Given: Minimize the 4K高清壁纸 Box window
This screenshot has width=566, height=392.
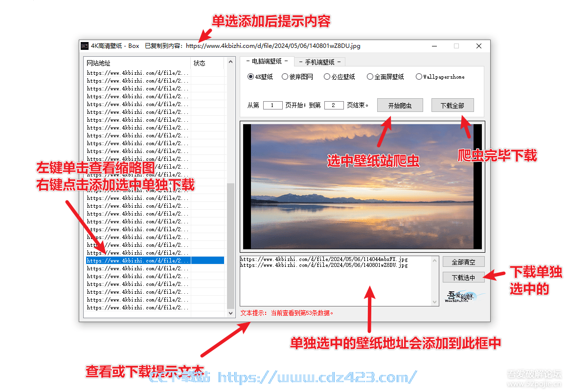Looking at the screenshot, I should pyautogui.click(x=434, y=46).
